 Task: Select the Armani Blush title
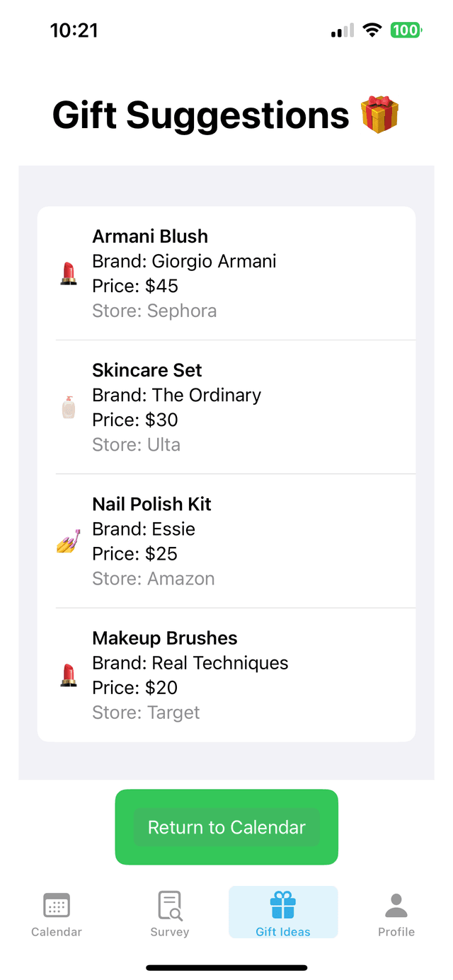(150, 236)
